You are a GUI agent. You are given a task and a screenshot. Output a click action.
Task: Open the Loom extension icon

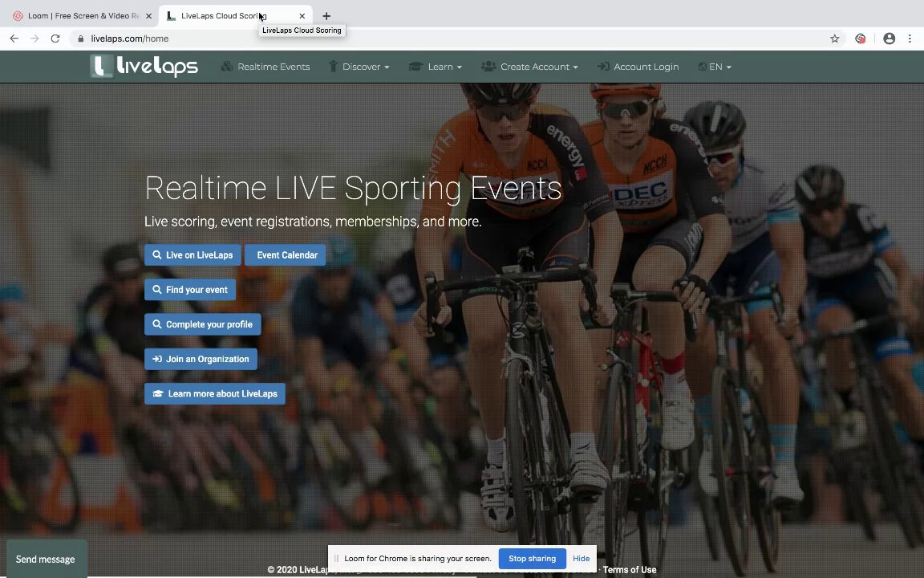[x=861, y=39]
